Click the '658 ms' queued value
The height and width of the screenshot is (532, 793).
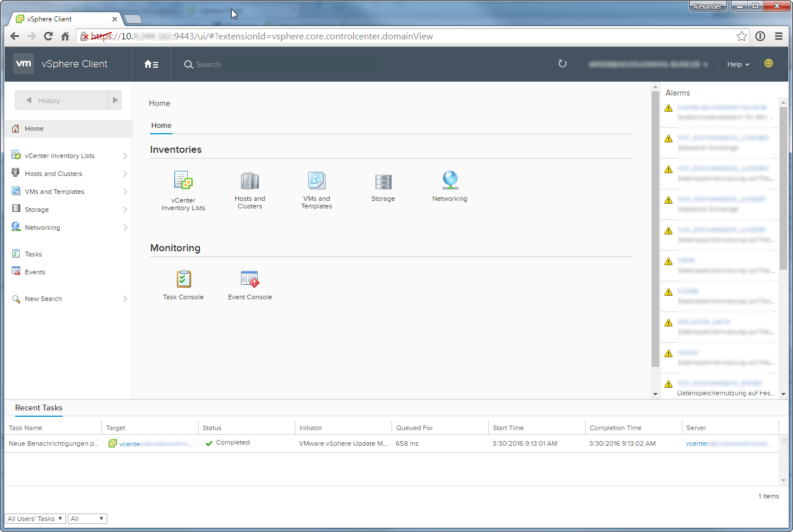click(x=407, y=444)
